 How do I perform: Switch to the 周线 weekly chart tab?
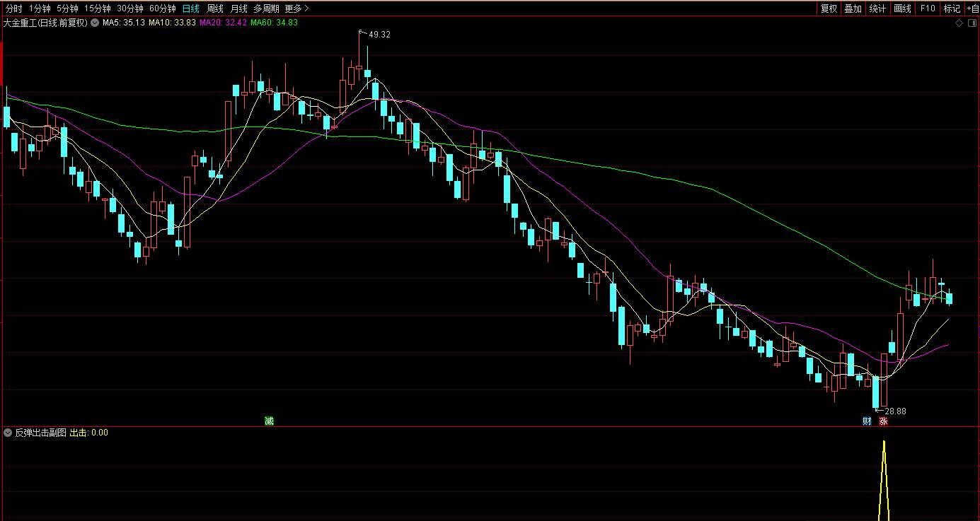tap(214, 8)
